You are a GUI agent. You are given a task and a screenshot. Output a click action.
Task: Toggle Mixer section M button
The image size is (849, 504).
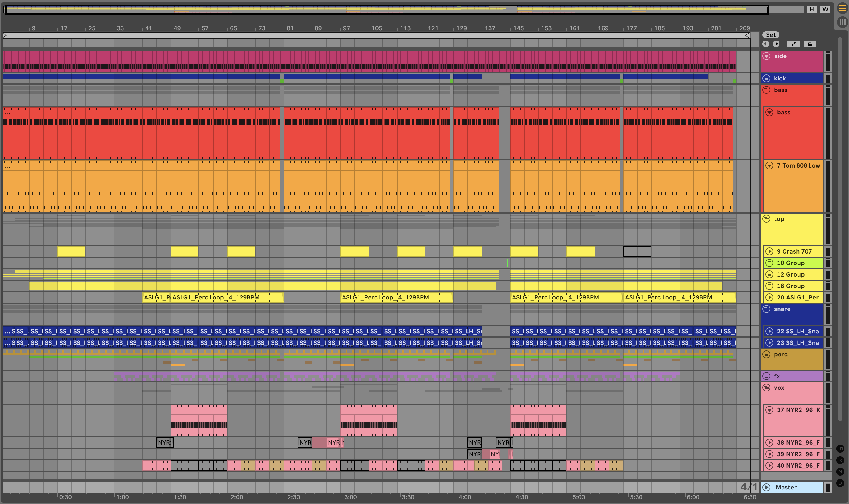pos(840,471)
